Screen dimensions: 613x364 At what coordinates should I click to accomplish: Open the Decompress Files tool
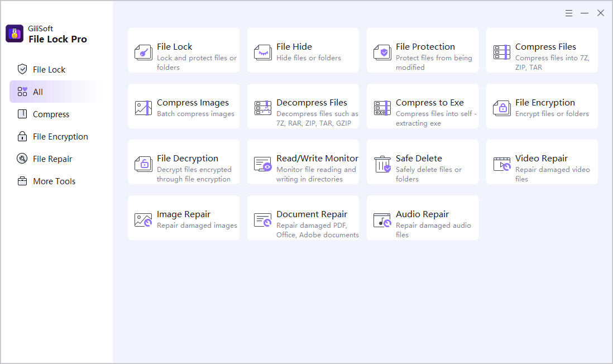pos(303,106)
